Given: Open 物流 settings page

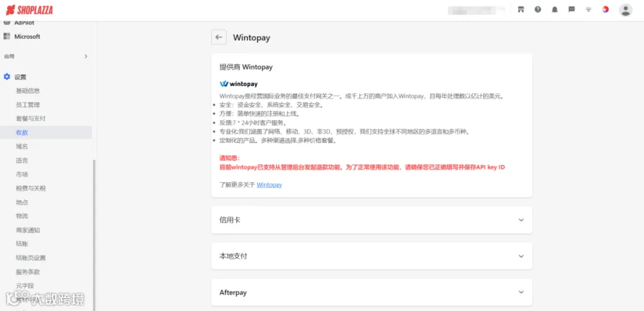Looking at the screenshot, I should click(x=21, y=216).
